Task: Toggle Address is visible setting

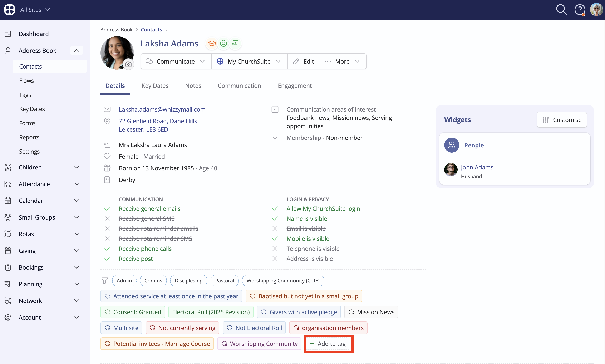Action: [310, 259]
